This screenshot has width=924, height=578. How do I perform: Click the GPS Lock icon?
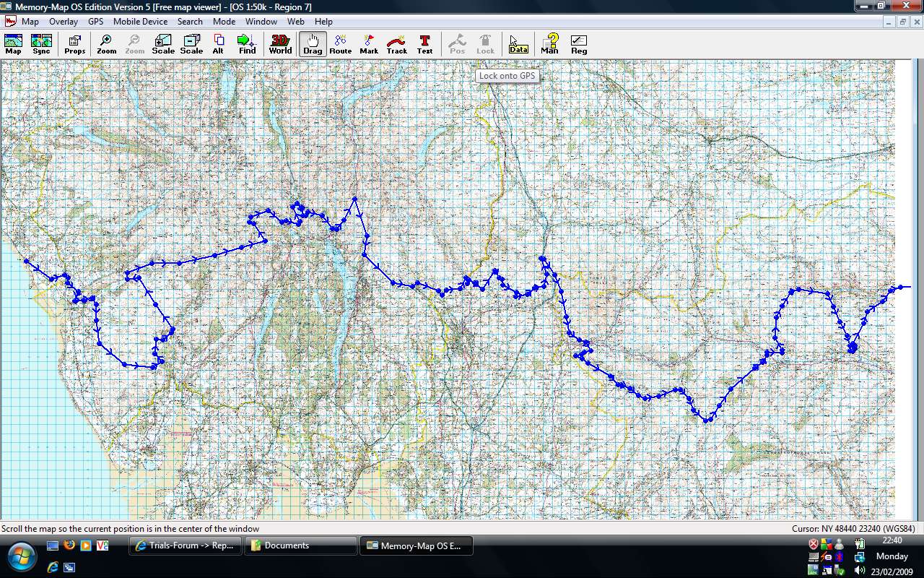pyautogui.click(x=485, y=44)
